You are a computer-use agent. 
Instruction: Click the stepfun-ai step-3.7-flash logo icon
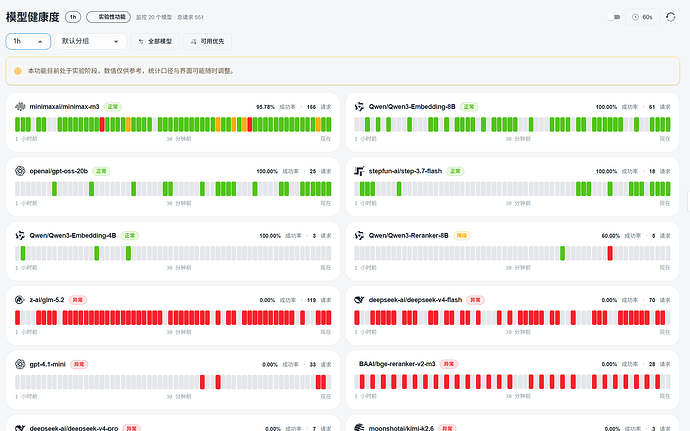tap(359, 171)
